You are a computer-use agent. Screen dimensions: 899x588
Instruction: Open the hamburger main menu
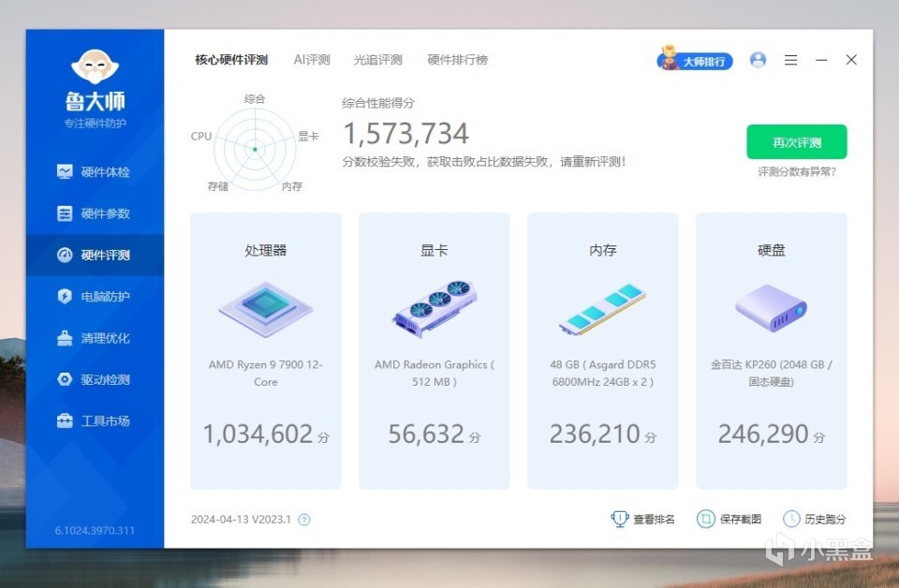pos(790,60)
